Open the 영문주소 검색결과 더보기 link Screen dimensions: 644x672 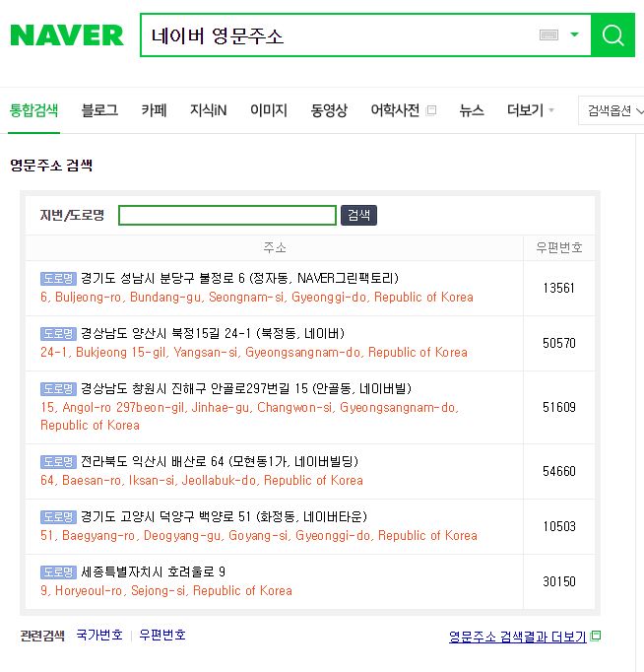518,637
